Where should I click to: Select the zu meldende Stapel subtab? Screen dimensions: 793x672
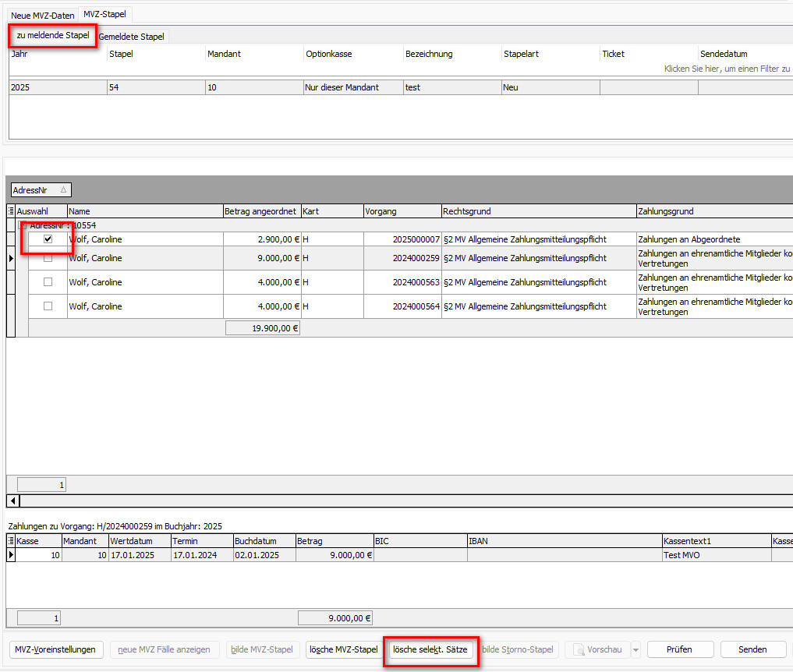52,35
